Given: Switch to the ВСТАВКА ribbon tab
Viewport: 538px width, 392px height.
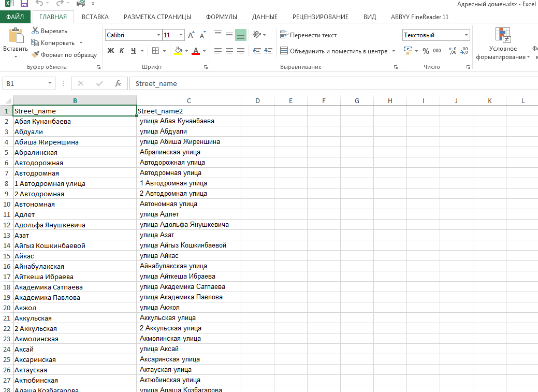Looking at the screenshot, I should pyautogui.click(x=95, y=17).
